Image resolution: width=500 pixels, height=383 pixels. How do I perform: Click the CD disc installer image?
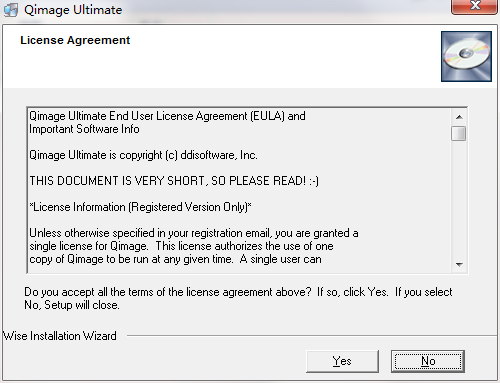466,56
